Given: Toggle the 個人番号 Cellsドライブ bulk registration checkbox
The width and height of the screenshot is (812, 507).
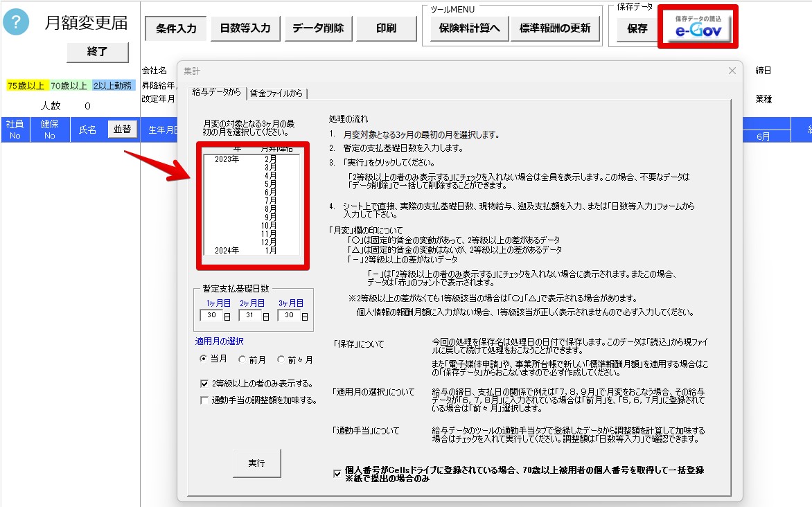Looking at the screenshot, I should pyautogui.click(x=337, y=473).
